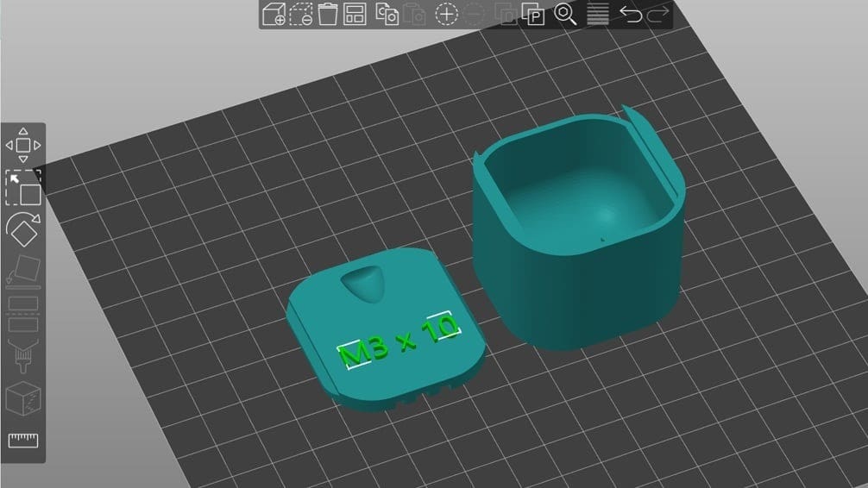
Task: Click the Delete selected object icon
Action: [x=301, y=14]
